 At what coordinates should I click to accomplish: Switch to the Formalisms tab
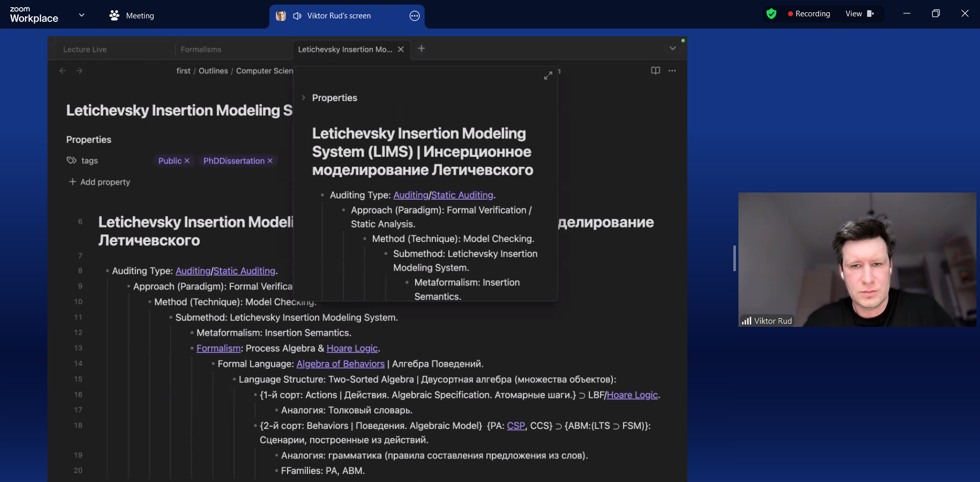201,49
